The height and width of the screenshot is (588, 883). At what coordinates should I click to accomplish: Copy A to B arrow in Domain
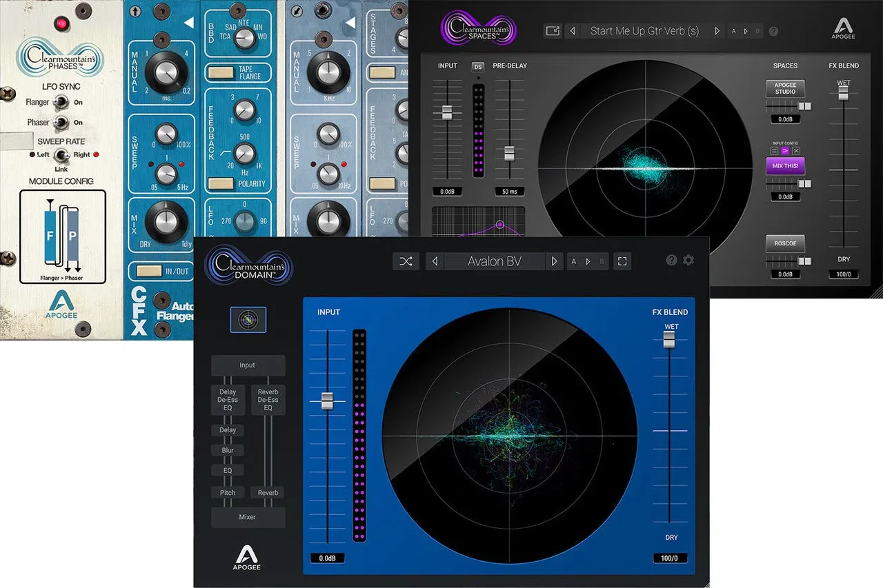click(588, 261)
